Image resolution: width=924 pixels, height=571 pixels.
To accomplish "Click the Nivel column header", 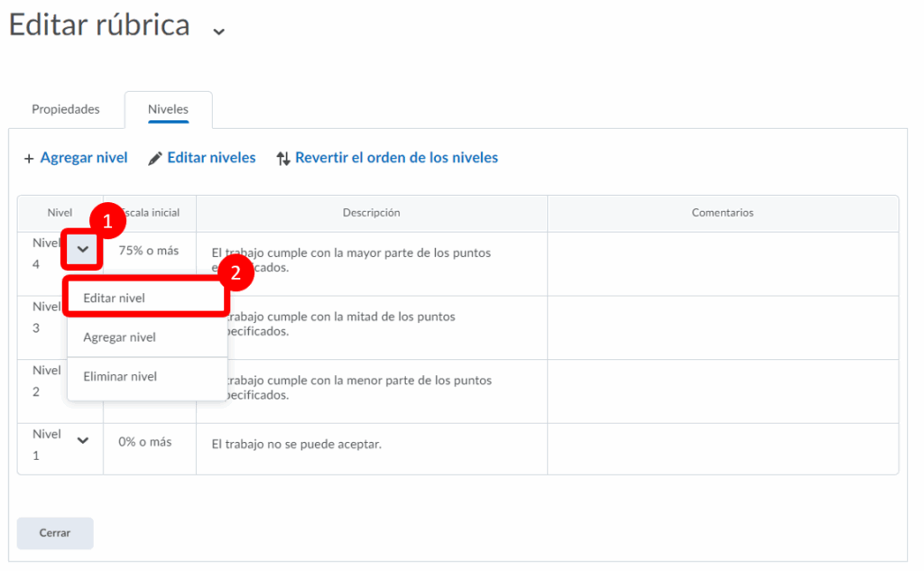I will (x=60, y=213).
